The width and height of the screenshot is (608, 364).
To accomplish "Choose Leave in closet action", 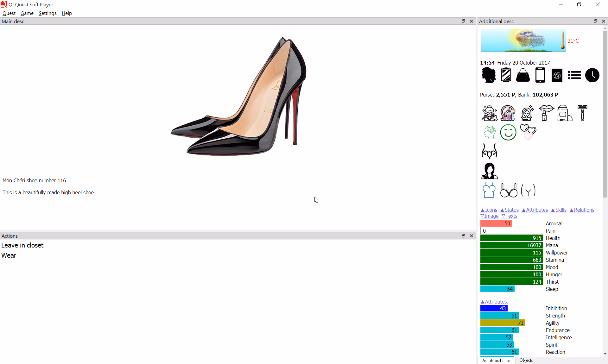I will tap(22, 245).
